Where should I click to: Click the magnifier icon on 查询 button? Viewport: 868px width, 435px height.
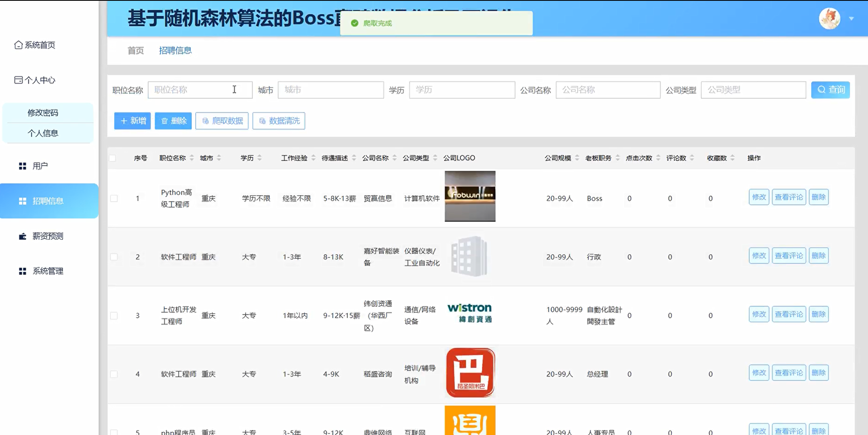(821, 90)
